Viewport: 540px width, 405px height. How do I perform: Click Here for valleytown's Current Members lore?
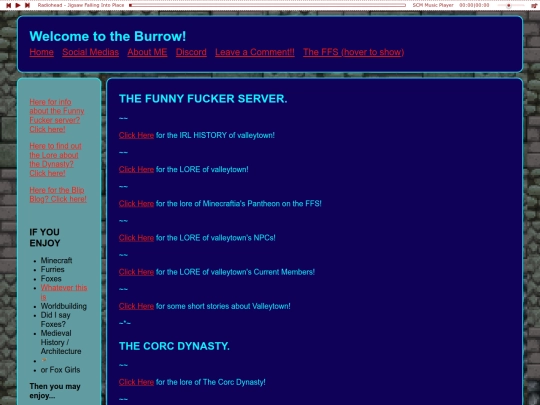coord(136,272)
